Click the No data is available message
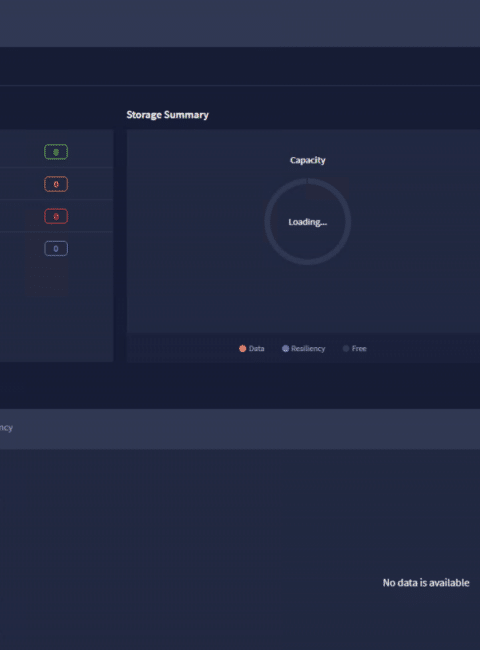Viewport: 480px width, 650px height. [x=426, y=583]
